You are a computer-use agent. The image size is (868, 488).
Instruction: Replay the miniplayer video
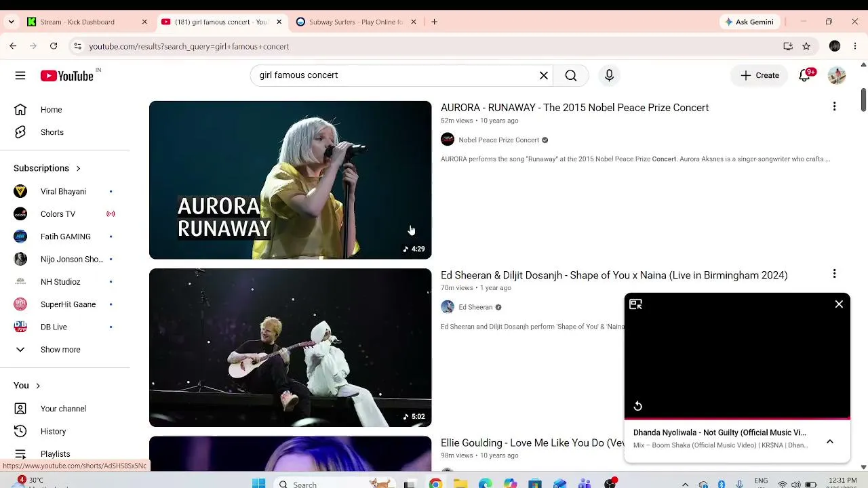click(637, 406)
